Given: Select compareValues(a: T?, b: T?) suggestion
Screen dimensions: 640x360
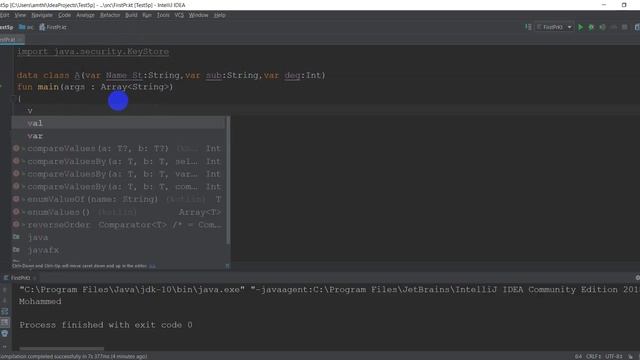Looking at the screenshot, I should pos(118,149).
